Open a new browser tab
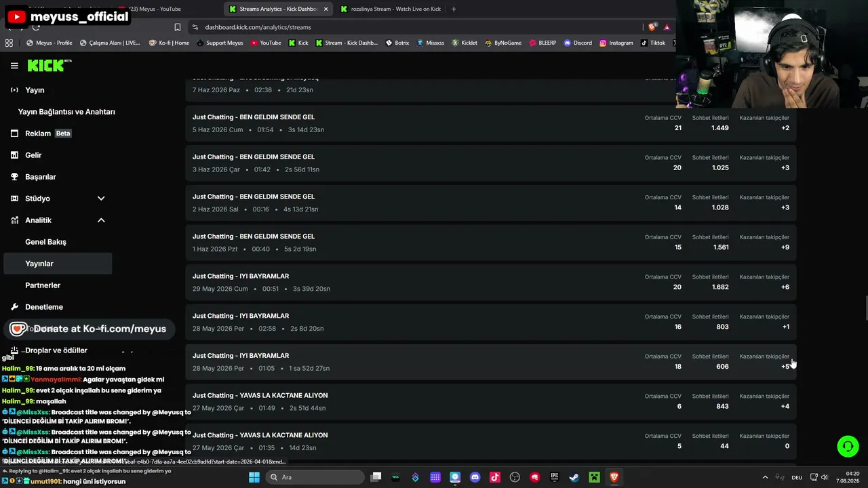The height and width of the screenshot is (488, 868). click(x=454, y=9)
